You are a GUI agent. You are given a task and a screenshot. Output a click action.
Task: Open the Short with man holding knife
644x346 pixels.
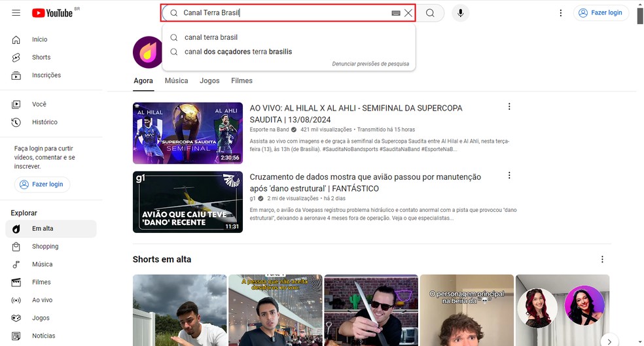[371, 310]
